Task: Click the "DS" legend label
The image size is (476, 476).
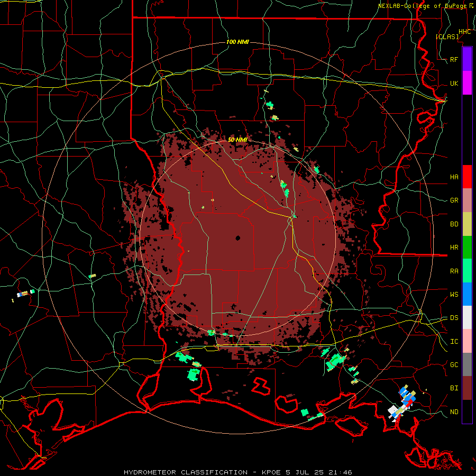Action: click(454, 318)
